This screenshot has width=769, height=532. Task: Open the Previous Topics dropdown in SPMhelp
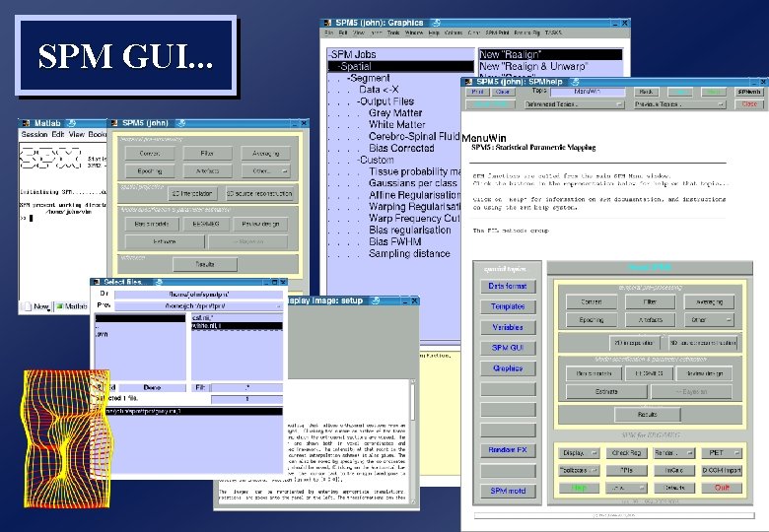679,104
